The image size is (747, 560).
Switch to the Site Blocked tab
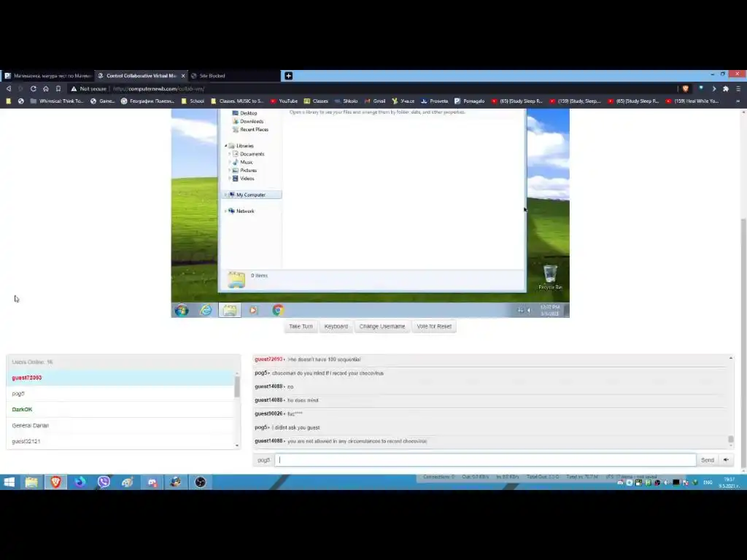[212, 76]
